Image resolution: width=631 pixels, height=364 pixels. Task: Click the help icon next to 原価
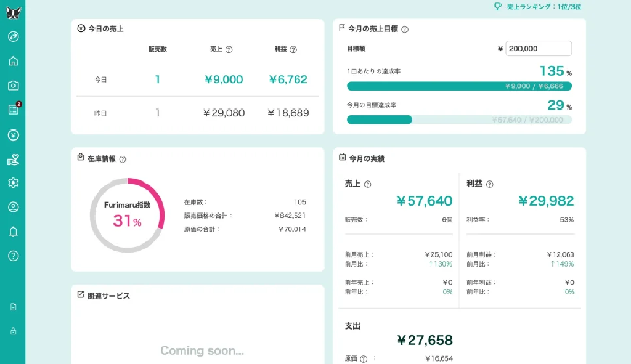364,358
